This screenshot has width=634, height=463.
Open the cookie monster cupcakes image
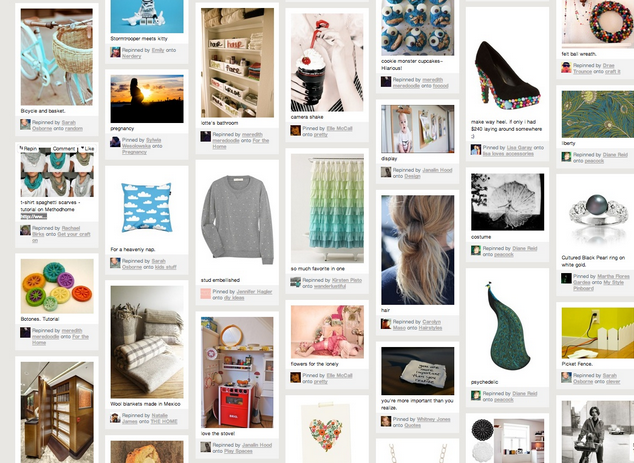(418, 27)
